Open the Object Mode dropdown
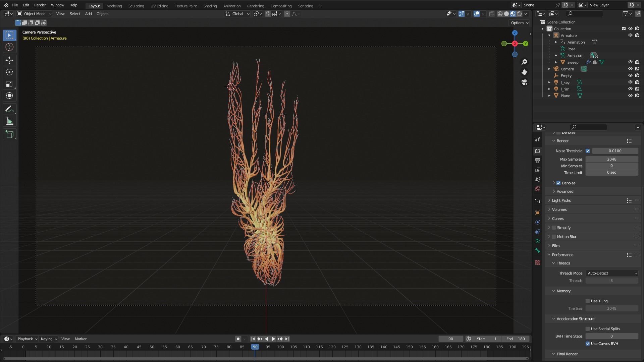Image resolution: width=644 pixels, height=362 pixels. tap(34, 14)
